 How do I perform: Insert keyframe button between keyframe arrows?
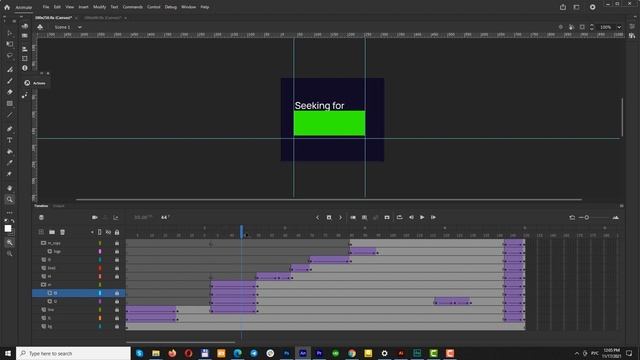[329, 218]
